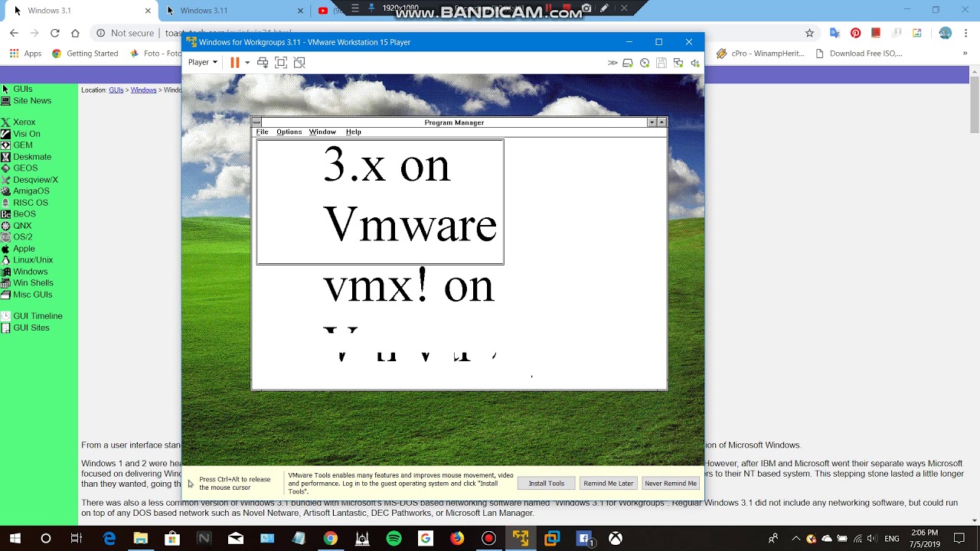Viewport: 980px width, 551px height.
Task: Open Program Manager control-menu box
Action: click(257, 122)
